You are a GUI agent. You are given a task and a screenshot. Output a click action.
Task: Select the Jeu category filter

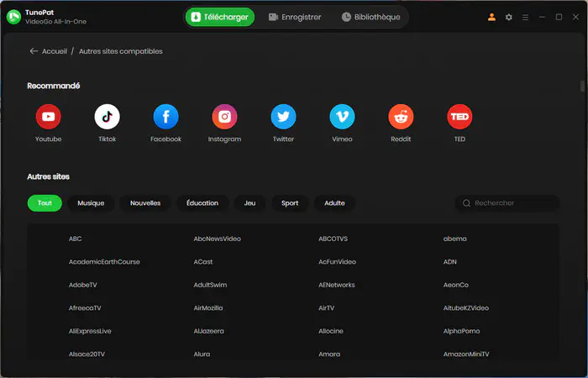(x=249, y=203)
